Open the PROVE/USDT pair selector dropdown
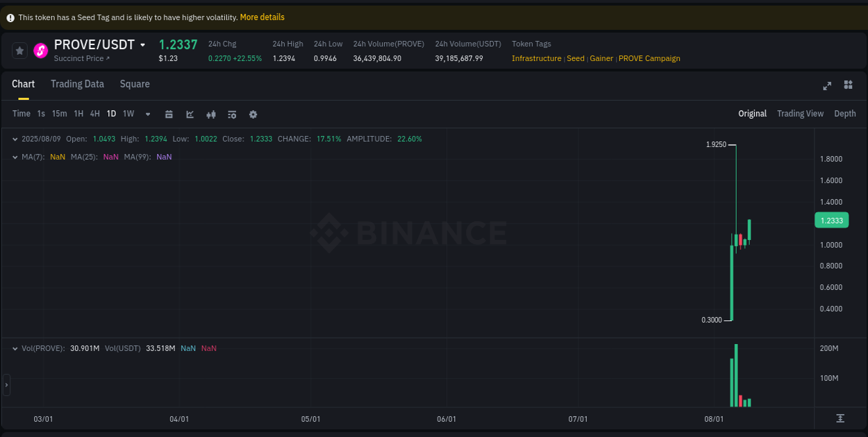 click(143, 44)
